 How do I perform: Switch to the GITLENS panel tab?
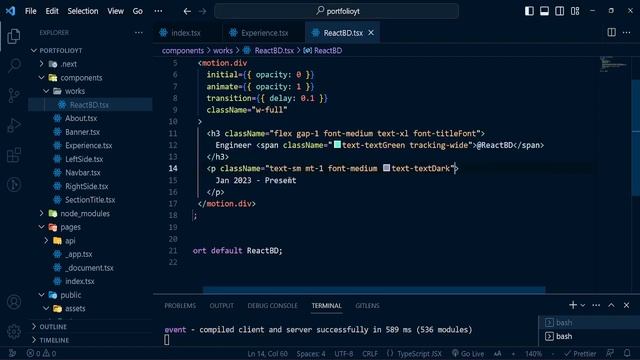(x=367, y=306)
